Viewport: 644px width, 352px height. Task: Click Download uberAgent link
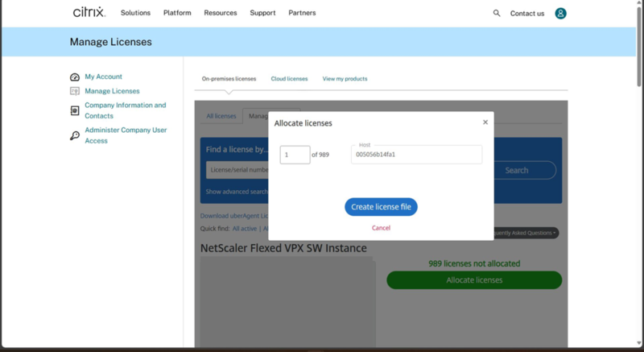234,216
